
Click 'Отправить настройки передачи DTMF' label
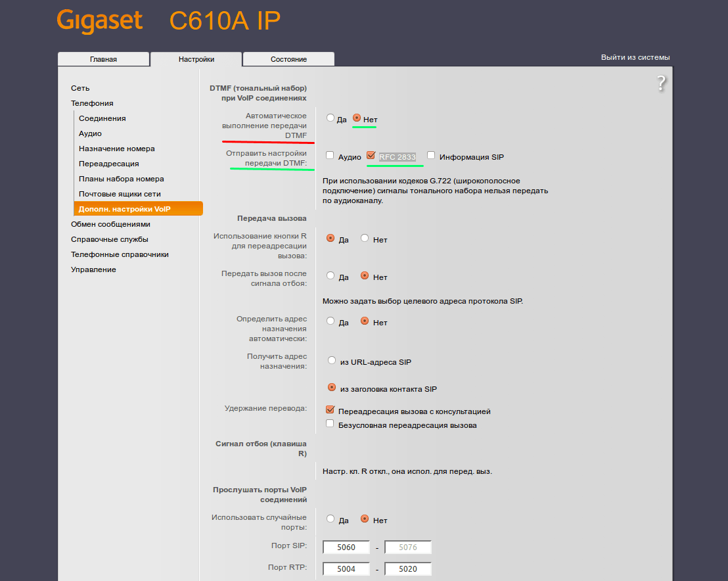(267, 158)
